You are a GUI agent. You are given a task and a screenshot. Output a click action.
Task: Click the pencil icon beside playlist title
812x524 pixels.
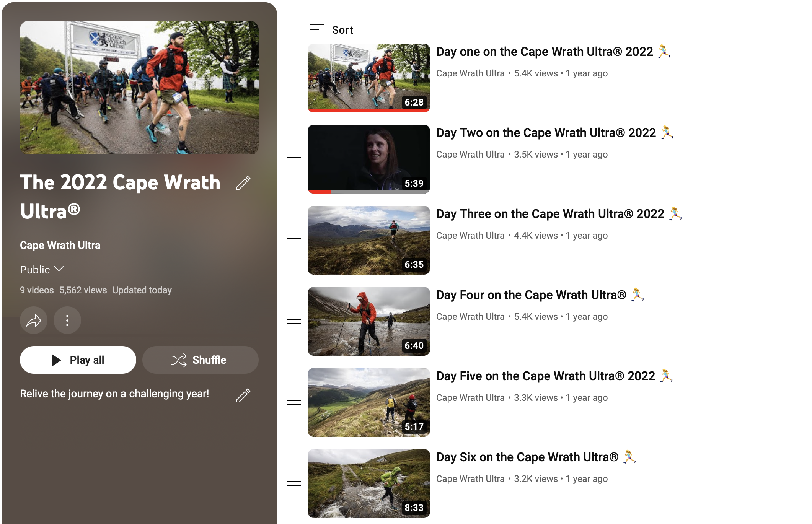(x=243, y=183)
